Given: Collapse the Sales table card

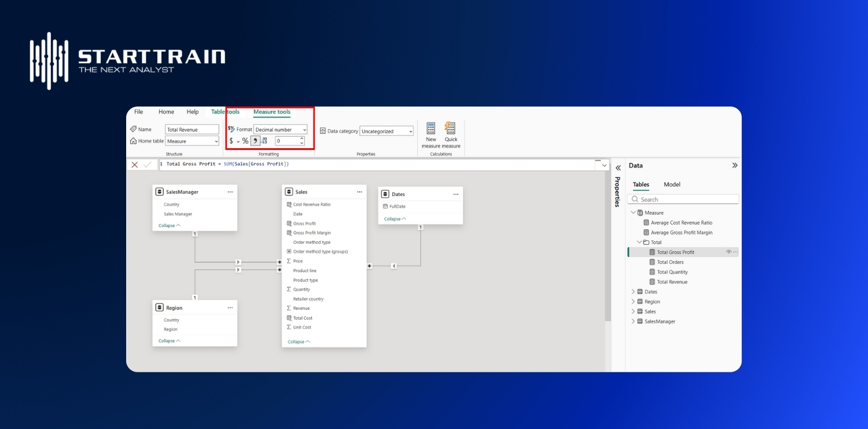Looking at the screenshot, I should coord(297,342).
